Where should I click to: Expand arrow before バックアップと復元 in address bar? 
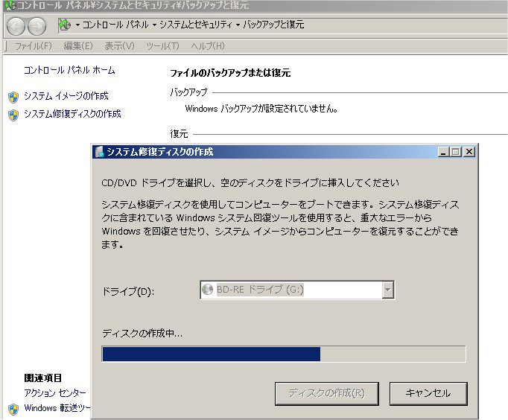(x=238, y=25)
